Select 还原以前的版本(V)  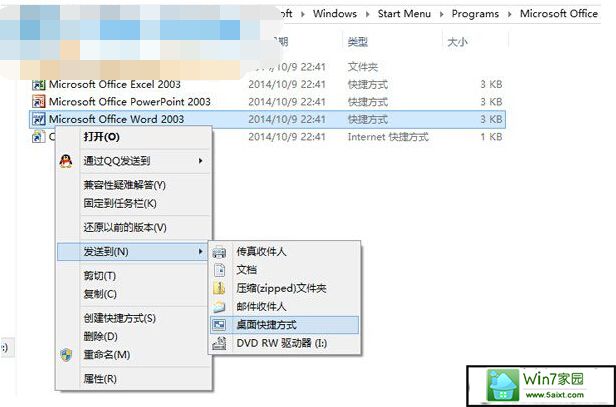point(134,227)
